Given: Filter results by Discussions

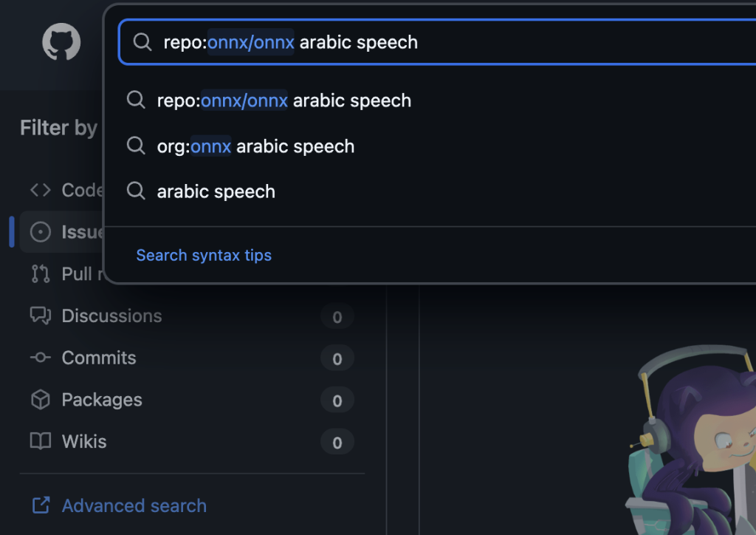Looking at the screenshot, I should point(111,316).
